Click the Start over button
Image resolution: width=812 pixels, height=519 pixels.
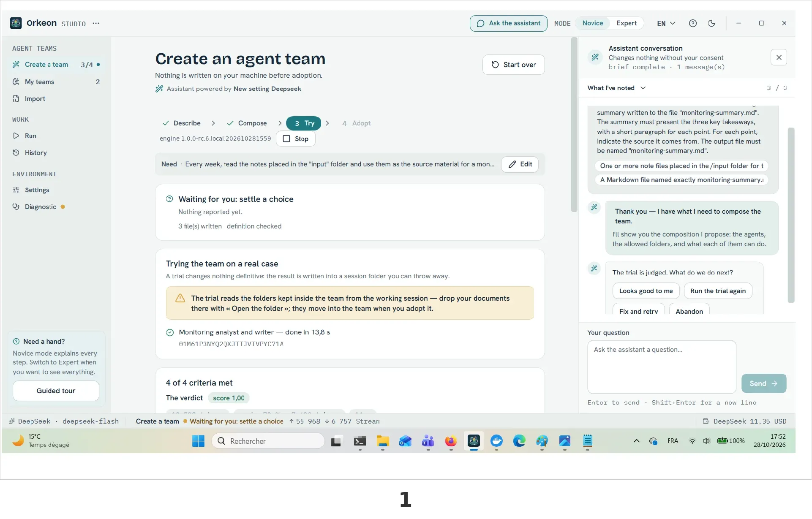click(x=513, y=65)
